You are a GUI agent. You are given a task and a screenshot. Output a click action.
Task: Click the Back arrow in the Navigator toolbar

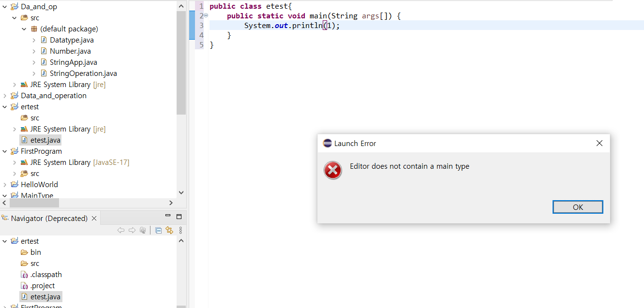121,231
